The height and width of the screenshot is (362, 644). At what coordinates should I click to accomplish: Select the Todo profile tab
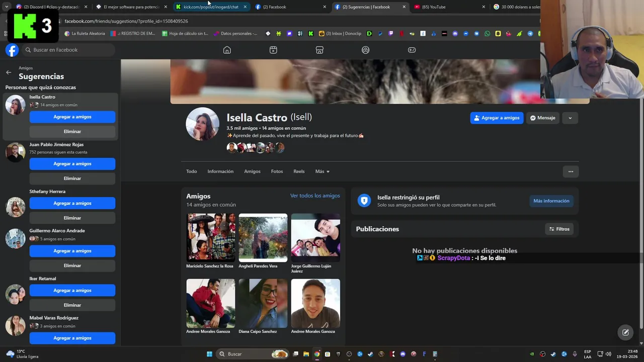coord(192,171)
